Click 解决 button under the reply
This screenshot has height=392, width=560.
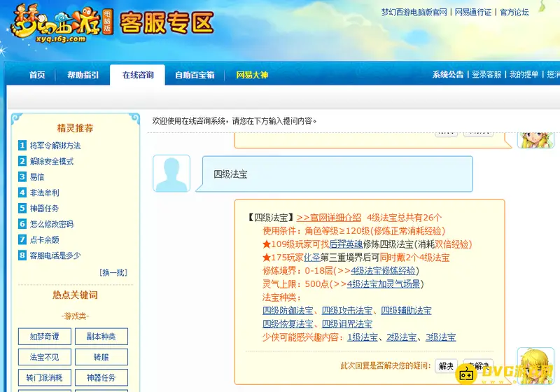point(446,366)
